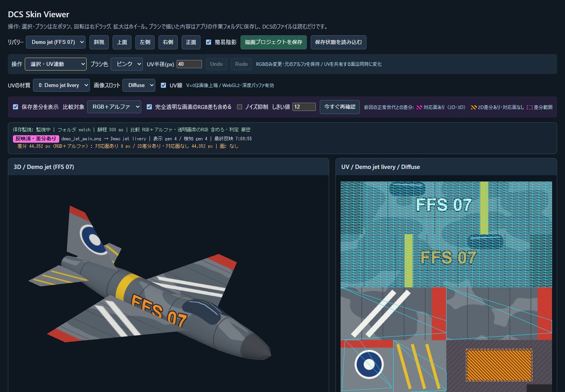Click the orange hatched diff region in UV view
The height and width of the screenshot is (392, 565).
499,365
